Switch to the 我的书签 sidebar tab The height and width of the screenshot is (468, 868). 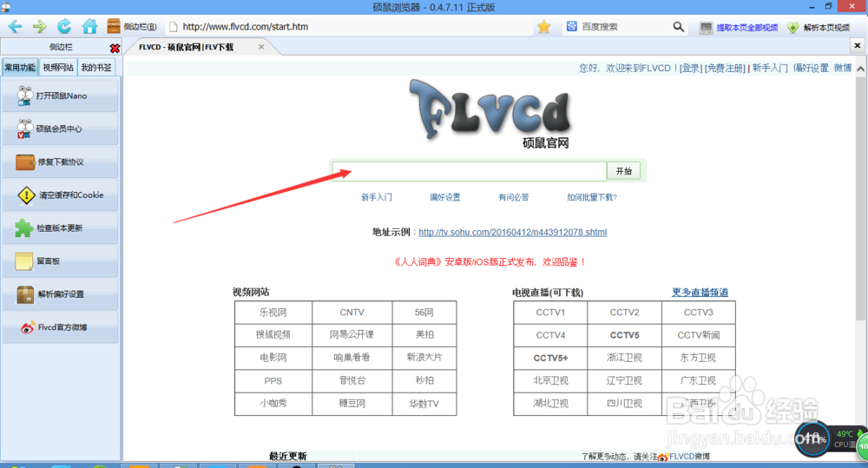click(x=96, y=68)
